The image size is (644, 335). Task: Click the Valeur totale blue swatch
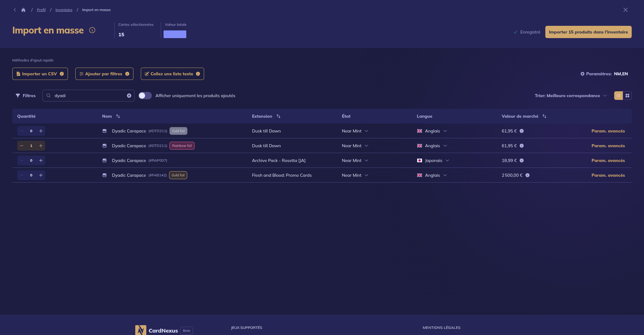coord(175,34)
